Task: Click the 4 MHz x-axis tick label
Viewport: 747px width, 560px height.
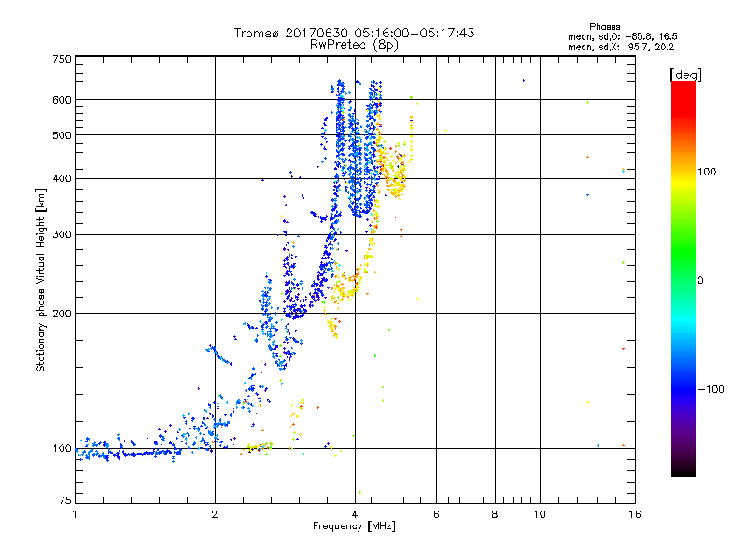Action: click(355, 514)
